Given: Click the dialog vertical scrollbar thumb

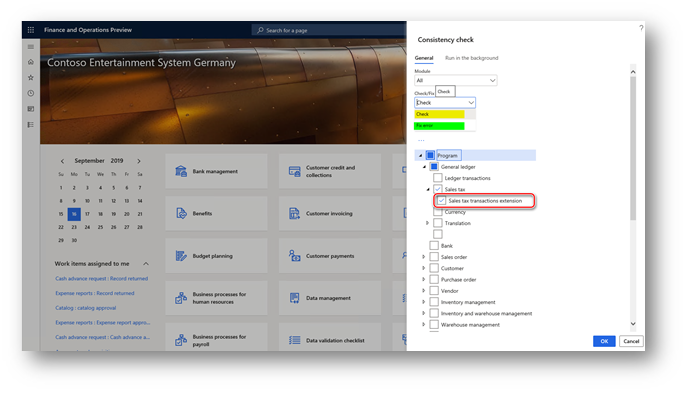Looking at the screenshot, I should [633, 148].
